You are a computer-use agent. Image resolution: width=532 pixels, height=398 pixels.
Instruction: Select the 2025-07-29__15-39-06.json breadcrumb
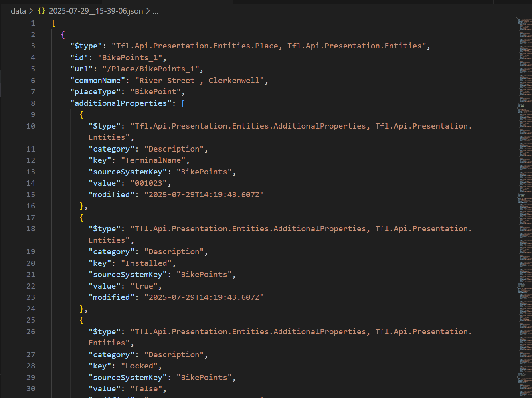pyautogui.click(x=96, y=11)
